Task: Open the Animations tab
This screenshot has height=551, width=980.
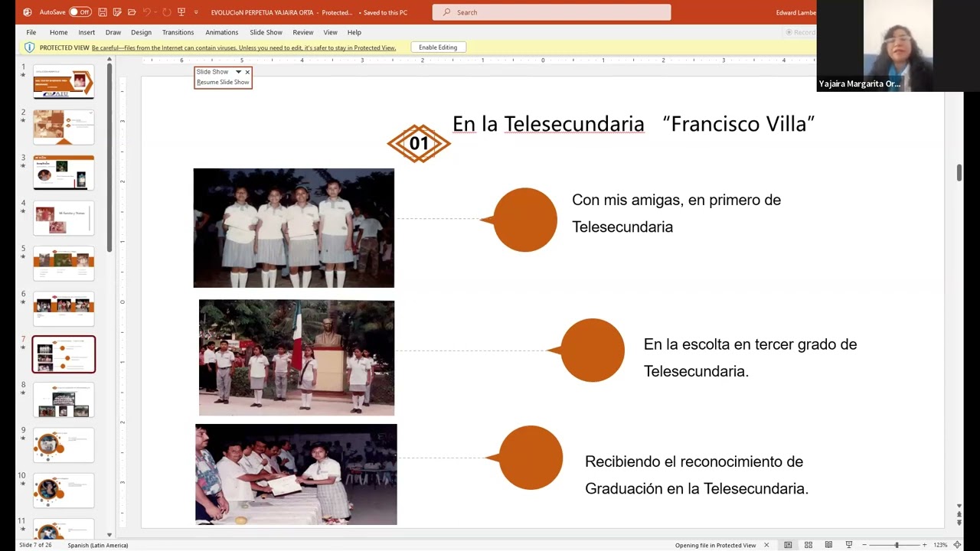Action: [221, 32]
